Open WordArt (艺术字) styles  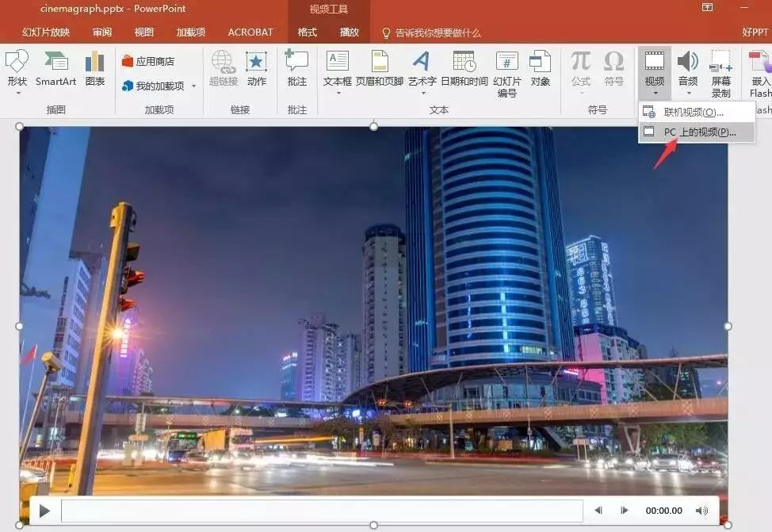(422, 71)
